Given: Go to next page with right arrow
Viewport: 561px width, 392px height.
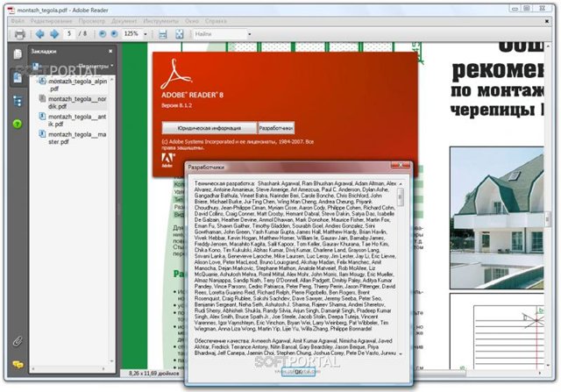Looking at the screenshot, I should tap(54, 34).
